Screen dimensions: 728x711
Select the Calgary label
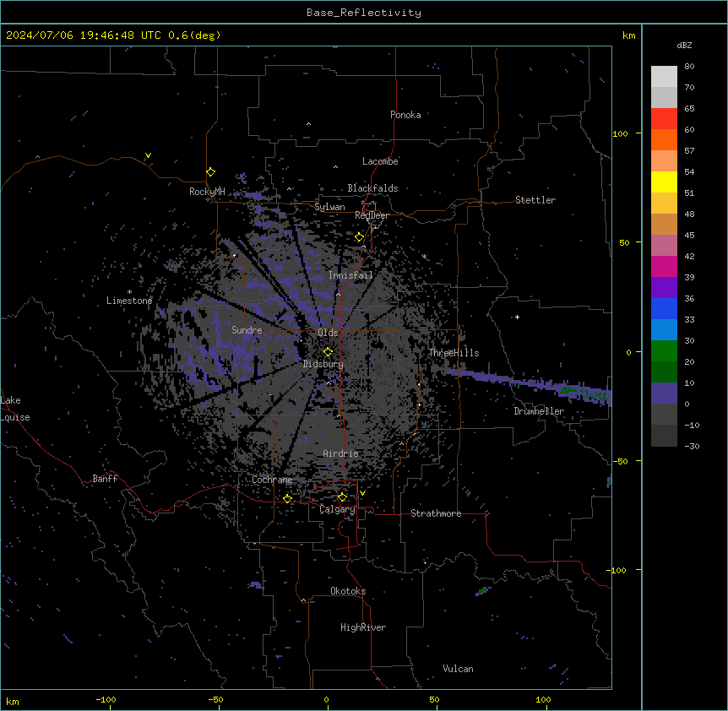pyautogui.click(x=337, y=509)
